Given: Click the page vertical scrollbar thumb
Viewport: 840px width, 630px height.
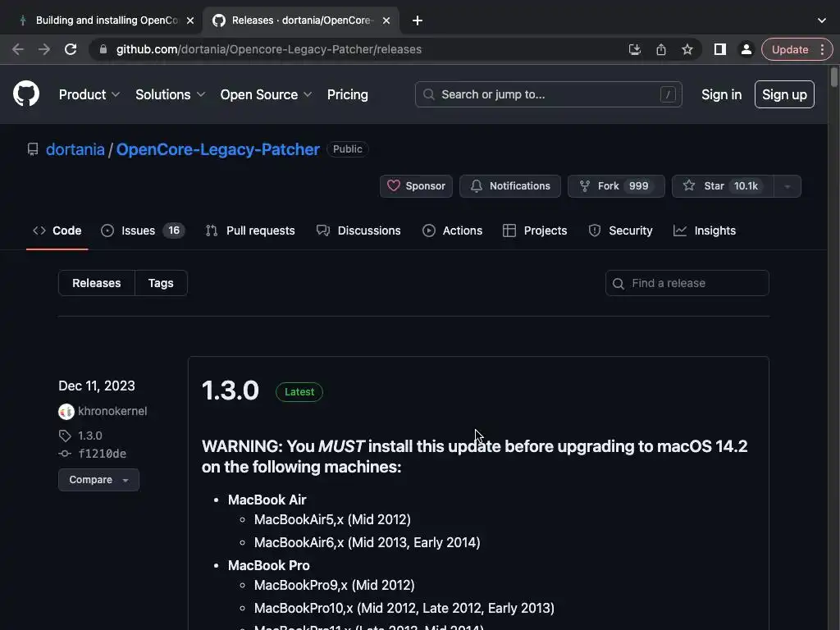Looking at the screenshot, I should point(834,76).
